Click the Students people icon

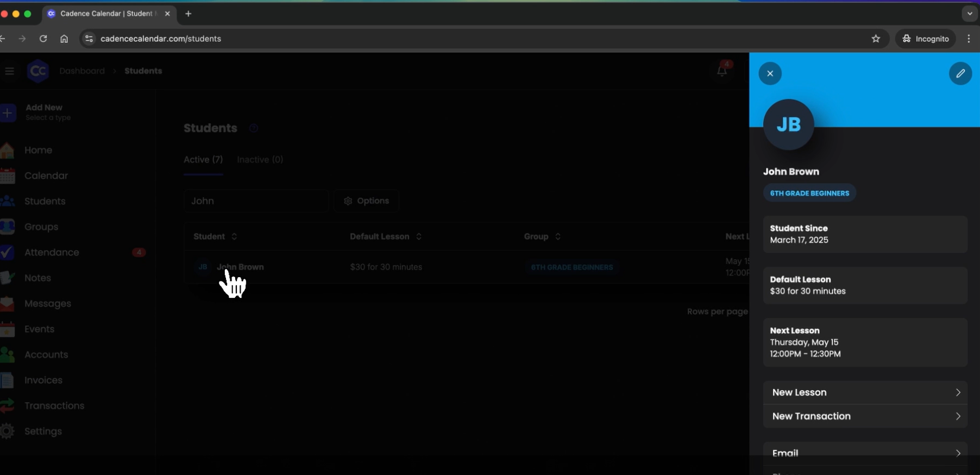click(x=7, y=201)
